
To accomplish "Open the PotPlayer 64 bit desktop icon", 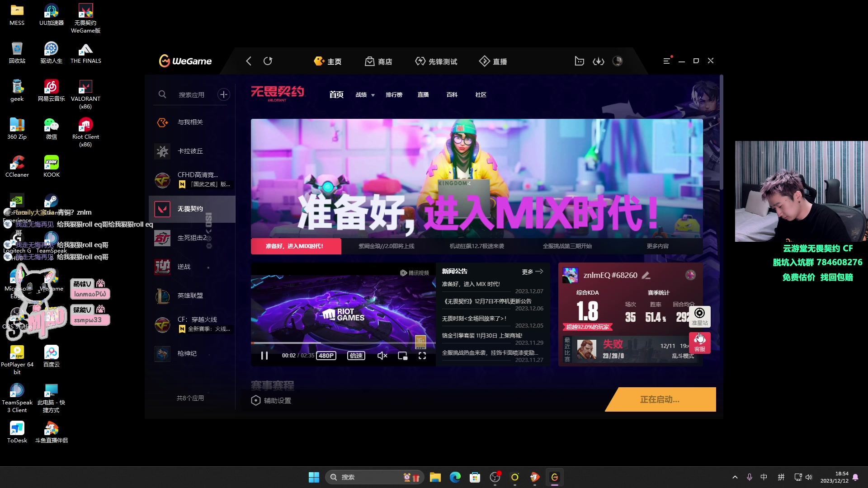I will pyautogui.click(x=17, y=360).
